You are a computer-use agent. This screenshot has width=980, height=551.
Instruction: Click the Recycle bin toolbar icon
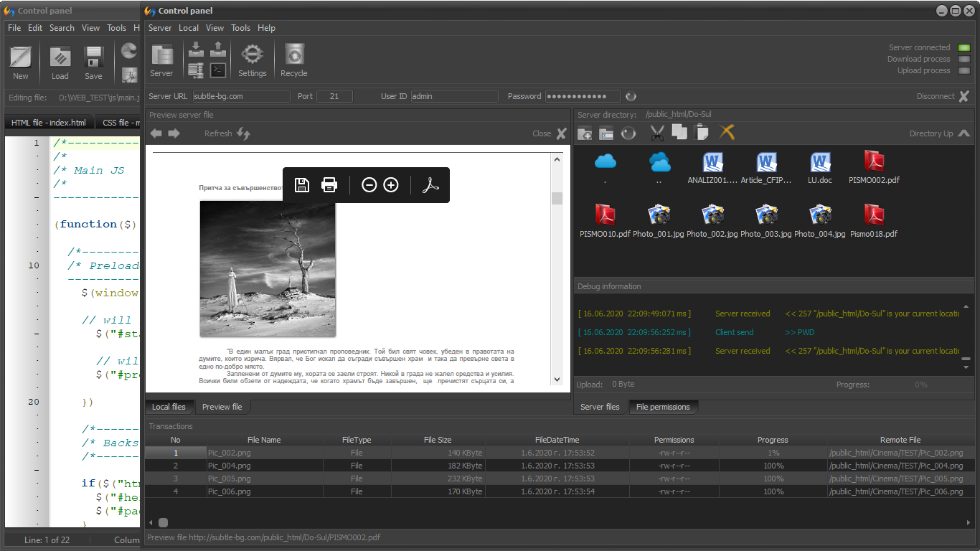pyautogui.click(x=293, y=60)
